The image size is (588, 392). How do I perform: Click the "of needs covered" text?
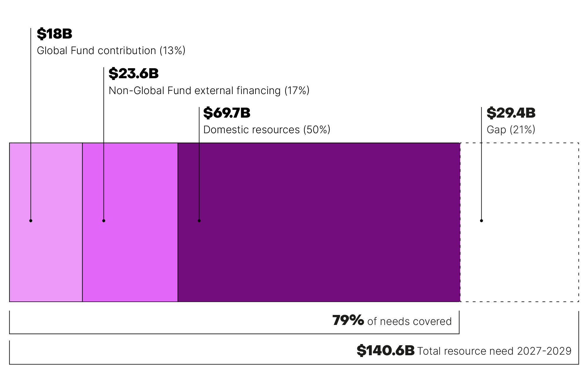(409, 321)
